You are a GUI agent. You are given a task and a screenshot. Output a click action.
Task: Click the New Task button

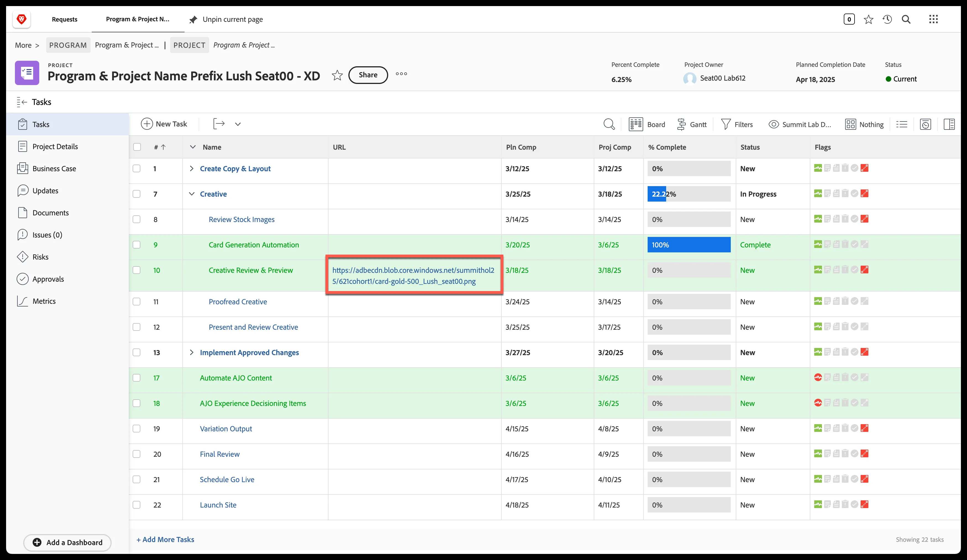click(164, 124)
